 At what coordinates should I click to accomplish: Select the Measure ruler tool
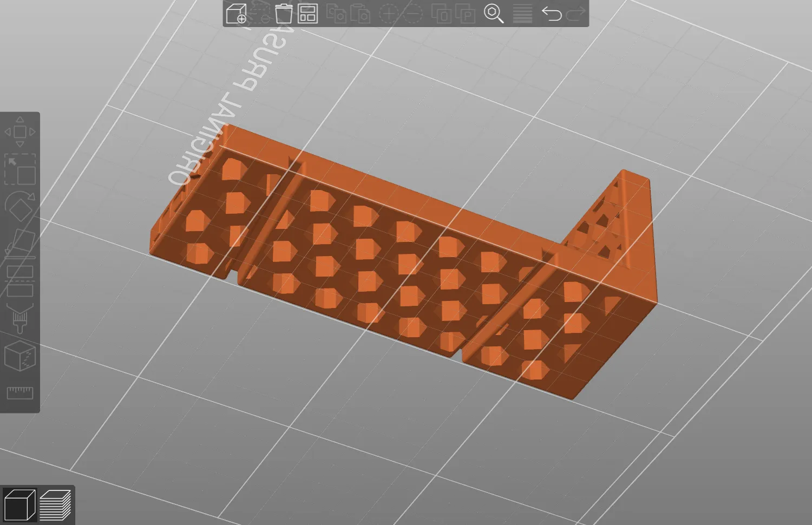20,392
